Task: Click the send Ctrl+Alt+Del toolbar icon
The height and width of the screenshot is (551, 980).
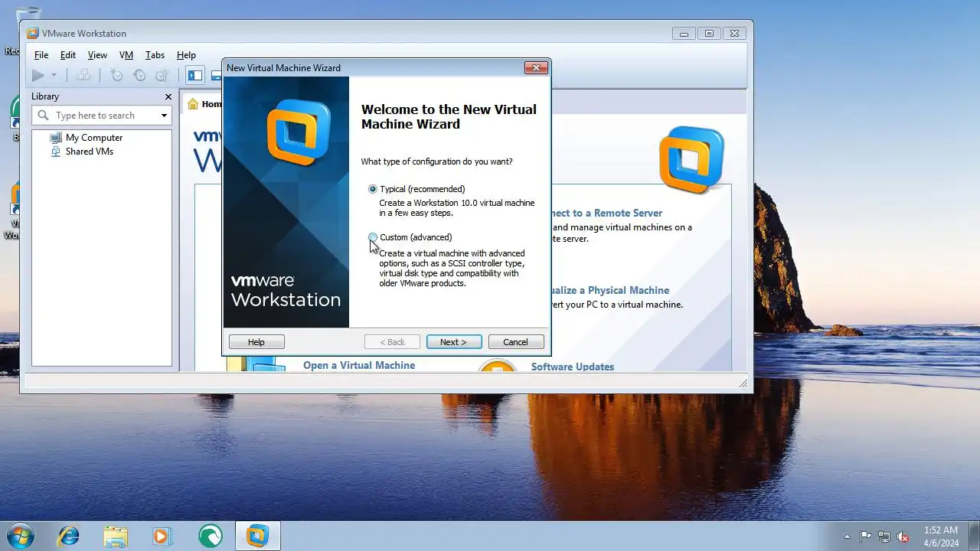Action: pyautogui.click(x=83, y=75)
